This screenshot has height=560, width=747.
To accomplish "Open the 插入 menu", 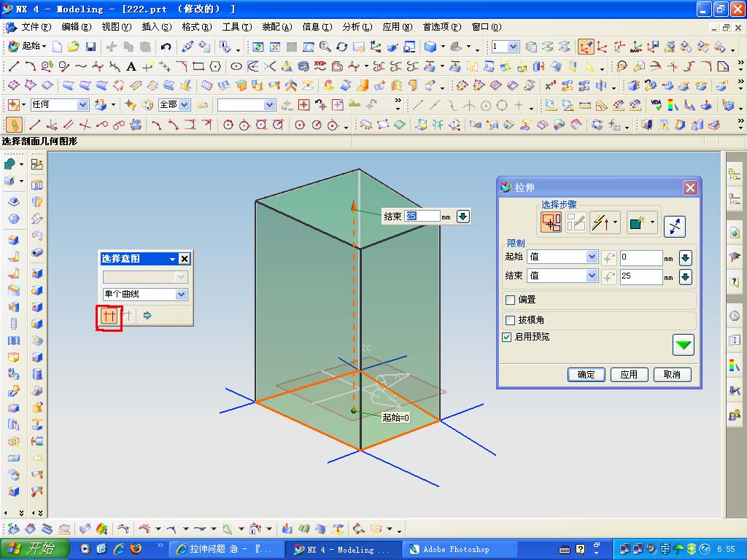I will click(x=157, y=27).
